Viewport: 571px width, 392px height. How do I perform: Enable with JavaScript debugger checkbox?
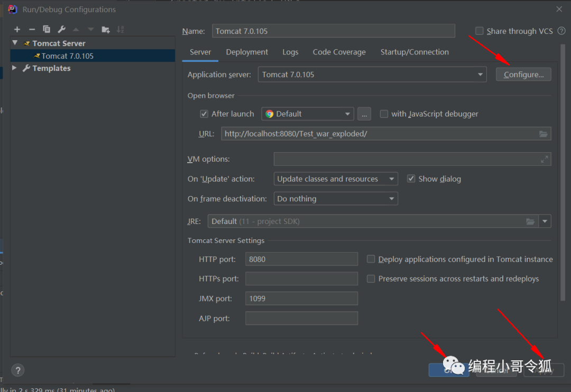point(384,114)
